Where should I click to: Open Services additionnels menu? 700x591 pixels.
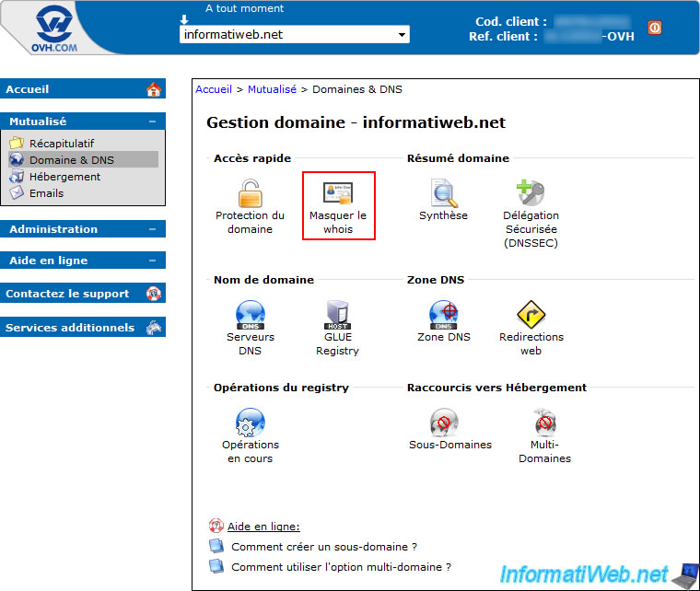tap(83, 327)
